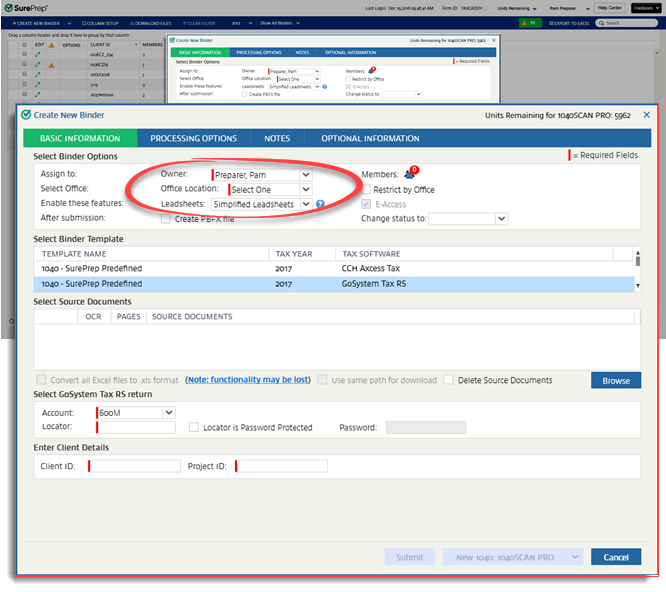Click the Create New Binder checkmark icon
This screenshot has width=666, height=592.
click(x=25, y=115)
